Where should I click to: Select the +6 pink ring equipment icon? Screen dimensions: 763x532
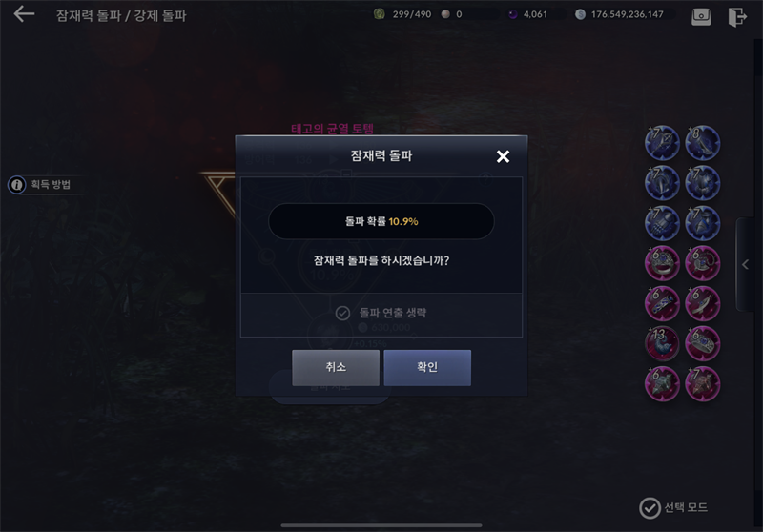(662, 263)
